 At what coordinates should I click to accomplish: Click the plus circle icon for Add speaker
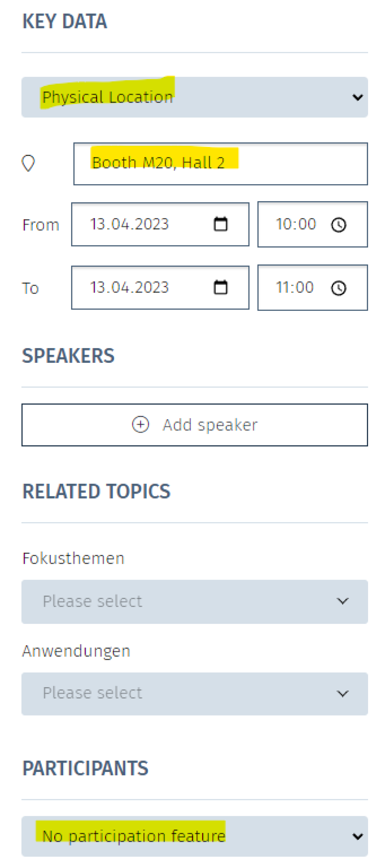[140, 424]
